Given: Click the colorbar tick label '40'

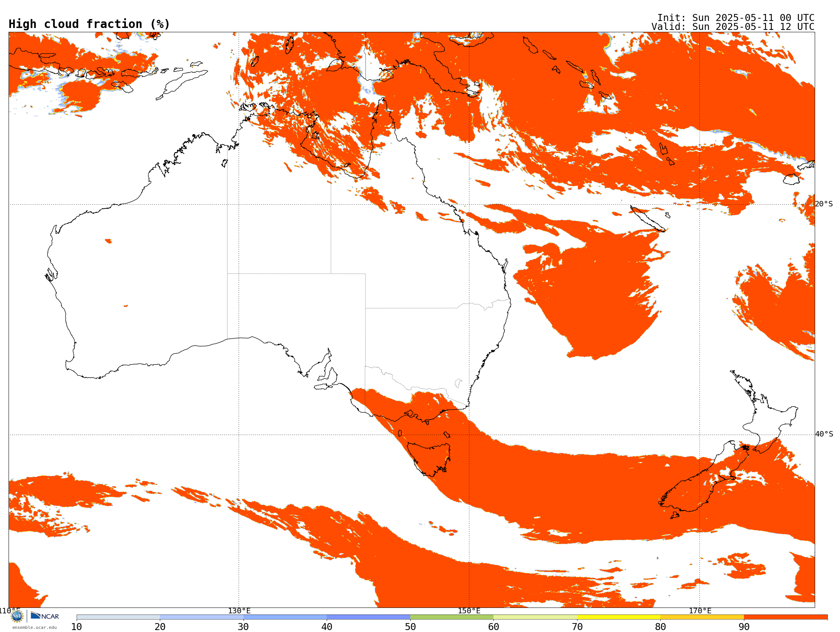Looking at the screenshot, I should click(x=327, y=627).
